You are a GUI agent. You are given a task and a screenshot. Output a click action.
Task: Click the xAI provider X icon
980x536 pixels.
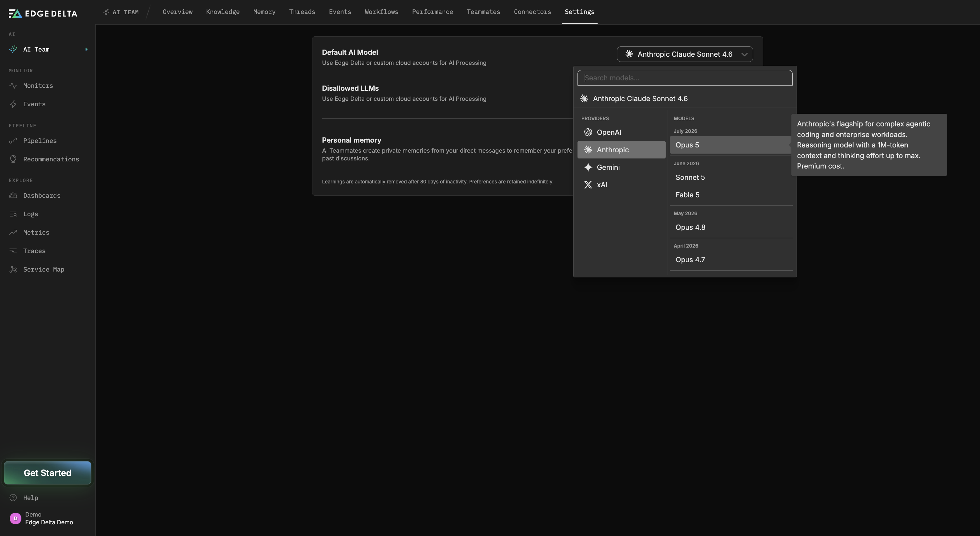point(588,185)
